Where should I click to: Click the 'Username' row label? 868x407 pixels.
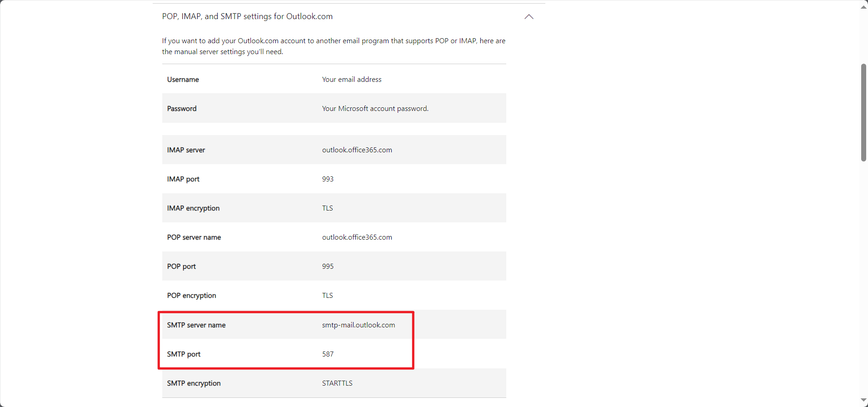tap(183, 80)
